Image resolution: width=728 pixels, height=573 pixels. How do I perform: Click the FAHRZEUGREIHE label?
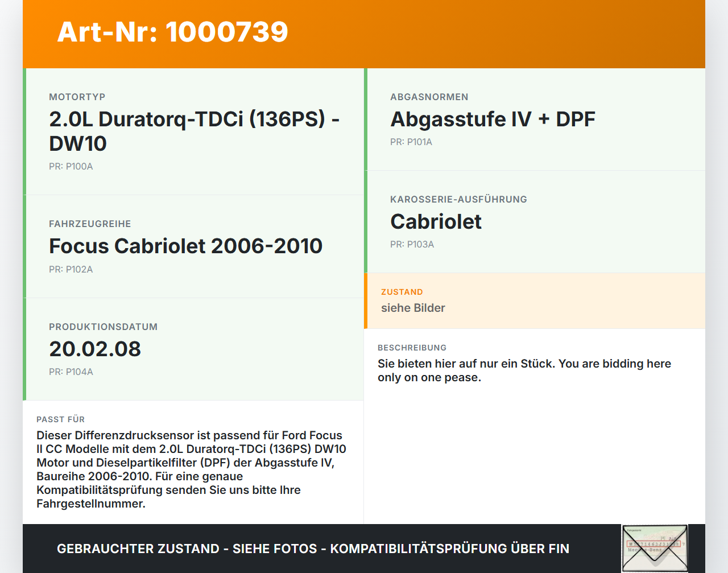pyautogui.click(x=90, y=224)
